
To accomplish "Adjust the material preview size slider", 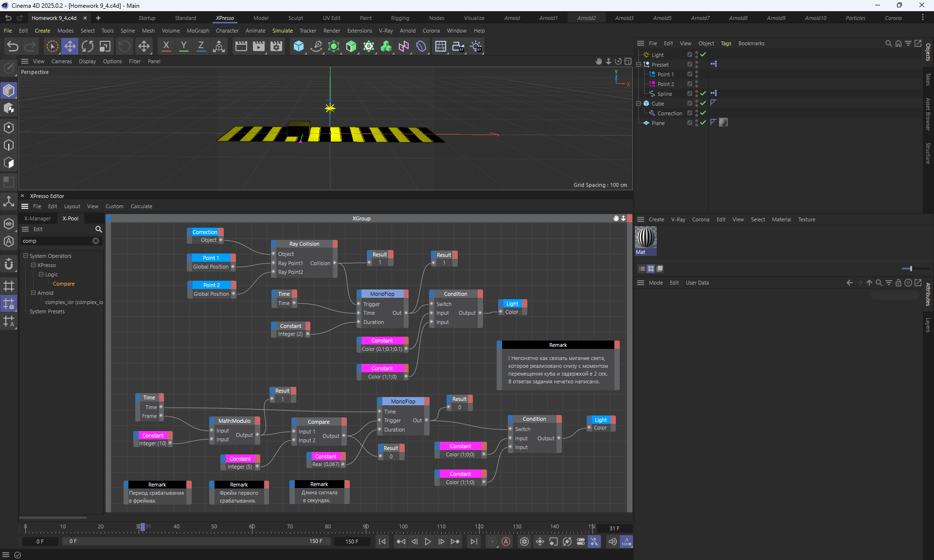I will pyautogui.click(x=911, y=269).
